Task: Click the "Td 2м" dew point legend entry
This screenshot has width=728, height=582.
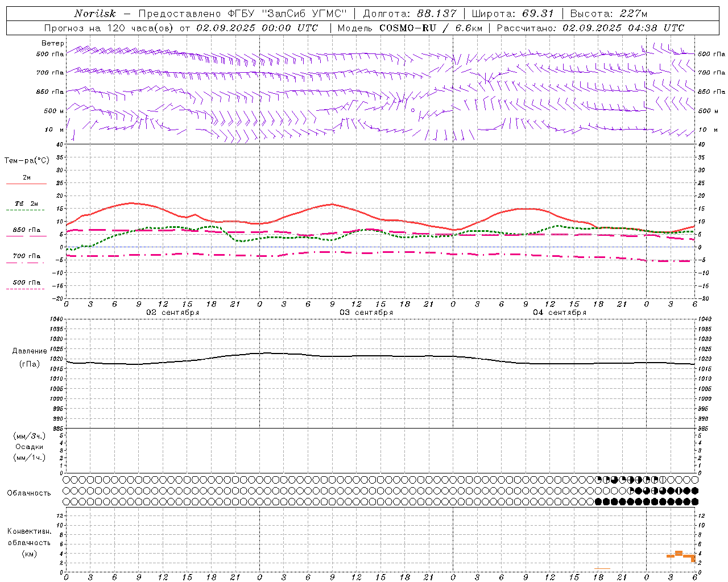Action: 26,203
